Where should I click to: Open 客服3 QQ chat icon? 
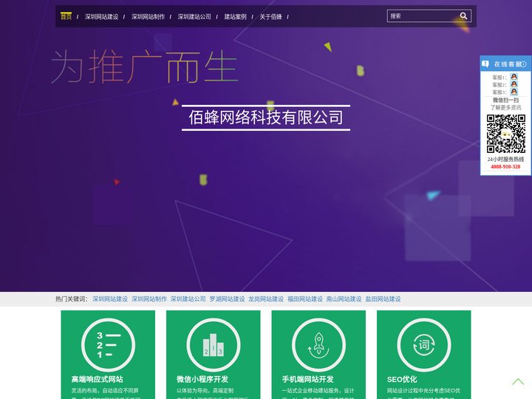point(514,92)
